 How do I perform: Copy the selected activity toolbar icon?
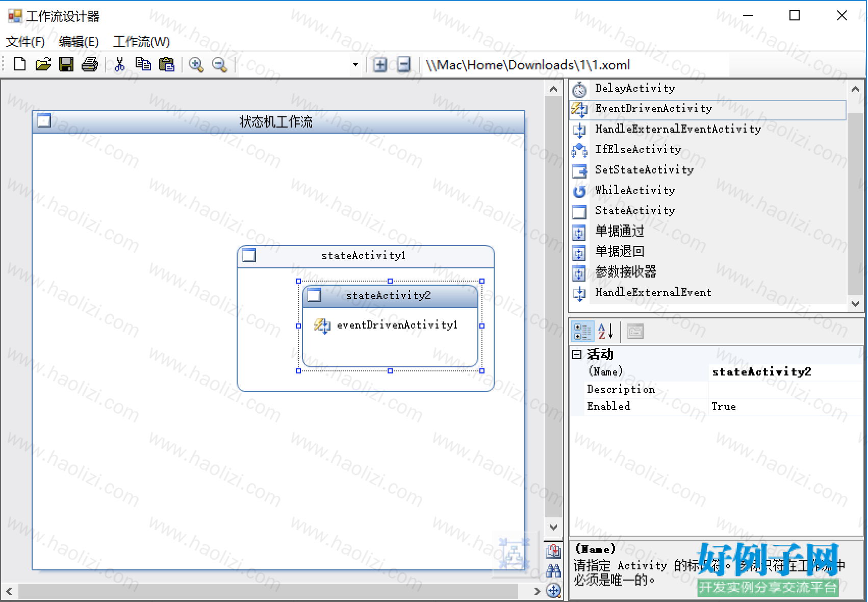coord(143,64)
